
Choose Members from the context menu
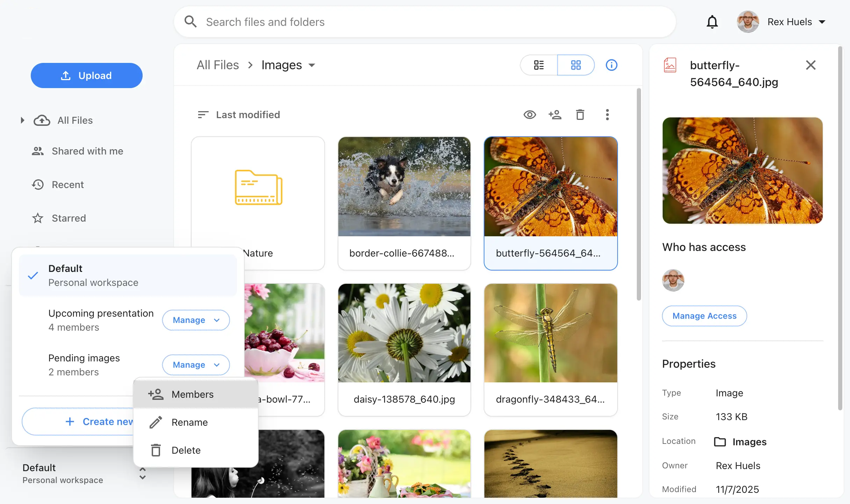click(192, 394)
